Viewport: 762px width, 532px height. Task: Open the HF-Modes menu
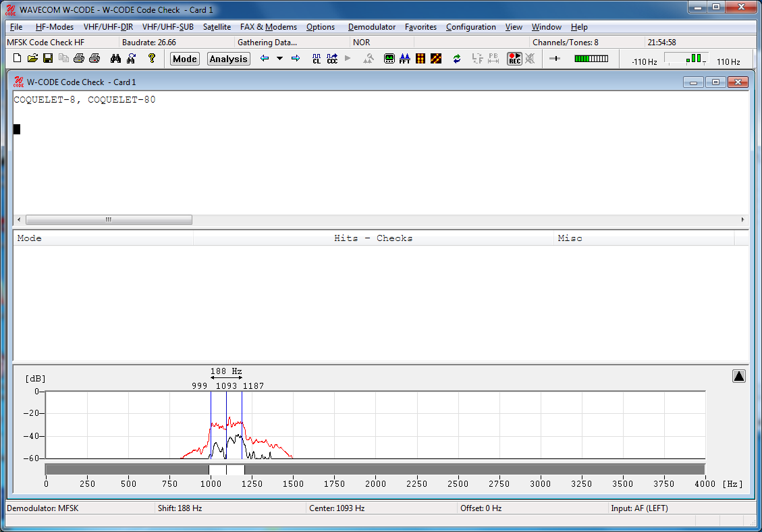coord(54,27)
